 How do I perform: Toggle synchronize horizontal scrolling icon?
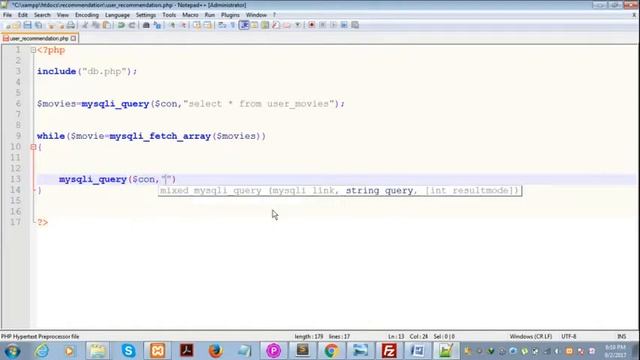(x=208, y=25)
